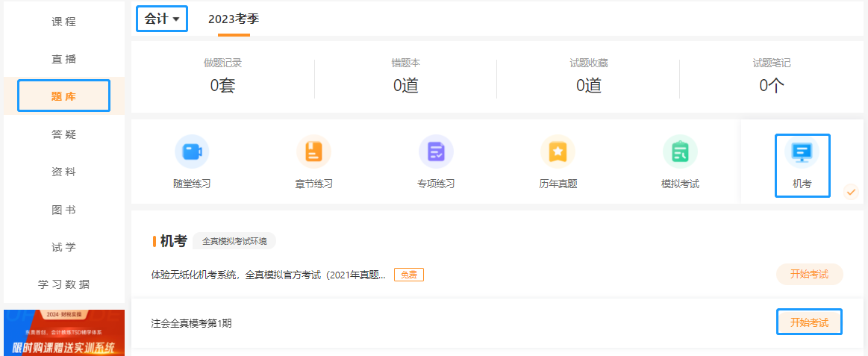Go to 课程 in the sidebar
Image resolution: width=868 pixels, height=356 pixels.
63,22
